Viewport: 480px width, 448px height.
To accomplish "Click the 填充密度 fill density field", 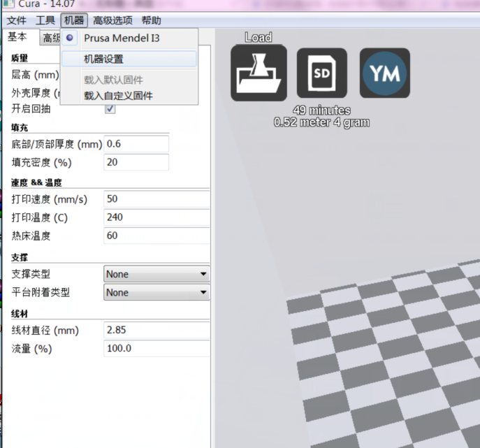I will [136, 162].
